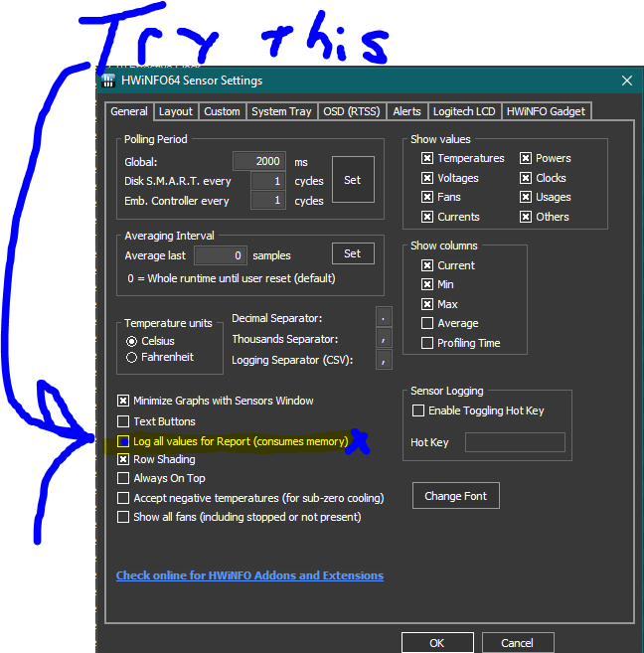This screenshot has width=644, height=653.
Task: Click the Decimal Separator field
Action: [384, 318]
